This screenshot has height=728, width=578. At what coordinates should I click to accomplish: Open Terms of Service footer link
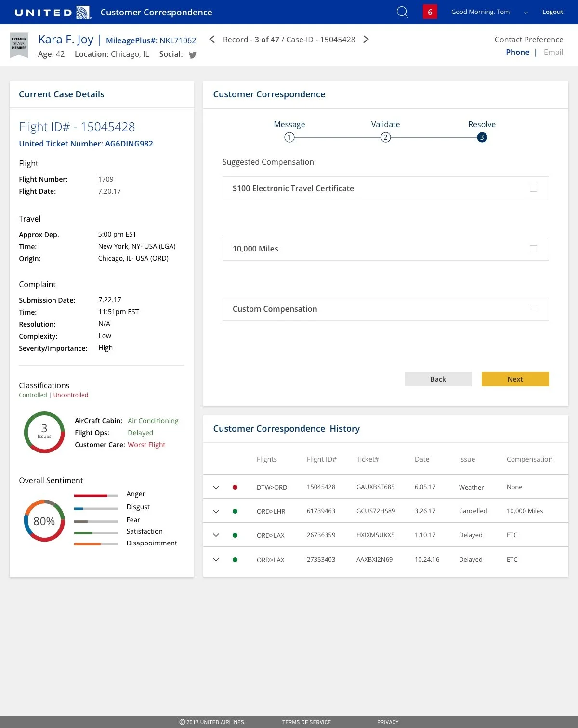306,722
